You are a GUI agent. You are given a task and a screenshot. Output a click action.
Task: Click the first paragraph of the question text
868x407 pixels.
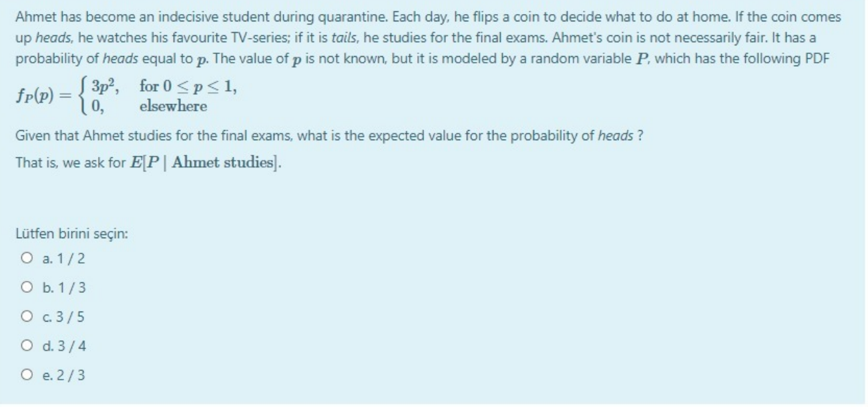point(427,37)
